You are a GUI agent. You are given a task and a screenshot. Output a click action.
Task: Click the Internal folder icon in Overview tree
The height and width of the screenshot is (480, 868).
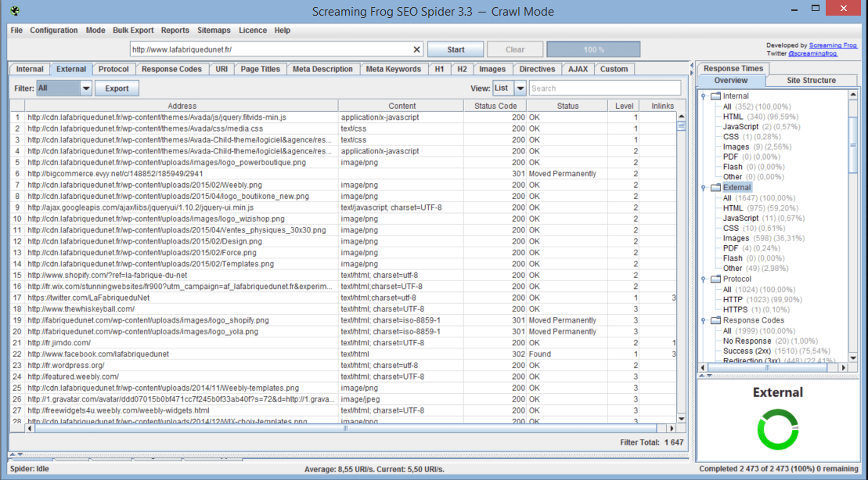pos(715,96)
